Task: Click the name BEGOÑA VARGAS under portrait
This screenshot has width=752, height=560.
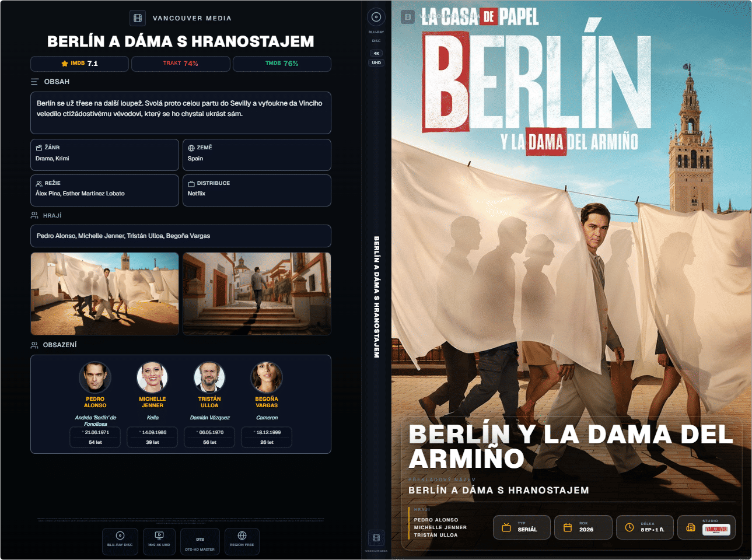Action: (267, 402)
